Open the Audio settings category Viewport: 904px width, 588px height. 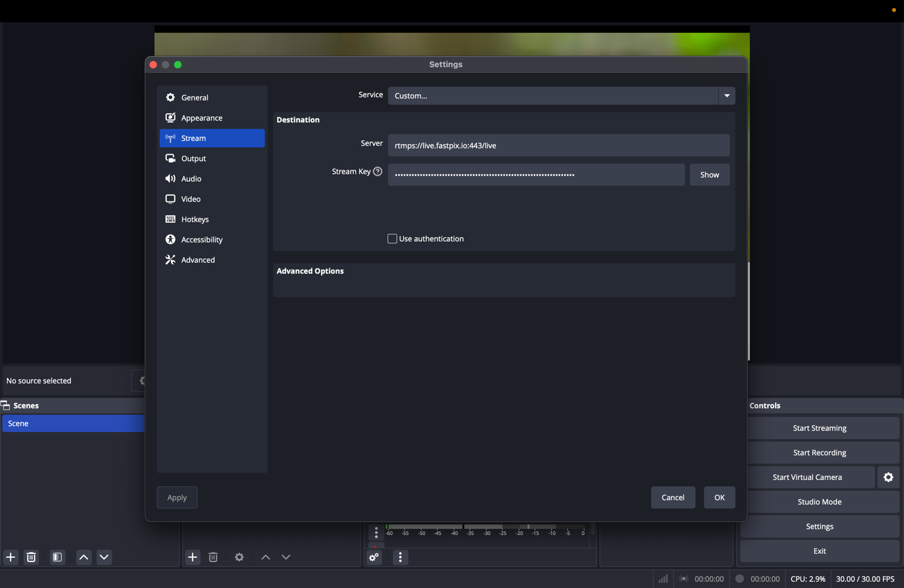pyautogui.click(x=212, y=179)
